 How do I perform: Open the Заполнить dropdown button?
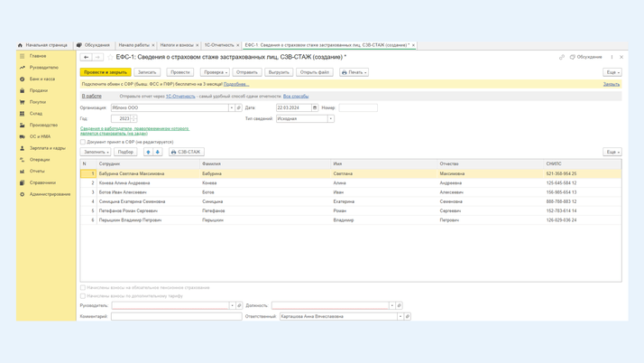pyautogui.click(x=96, y=152)
